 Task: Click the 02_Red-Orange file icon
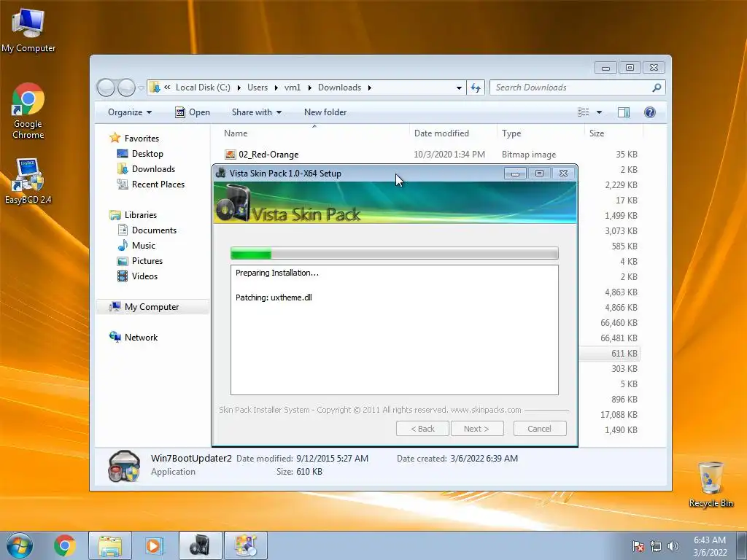coord(230,155)
